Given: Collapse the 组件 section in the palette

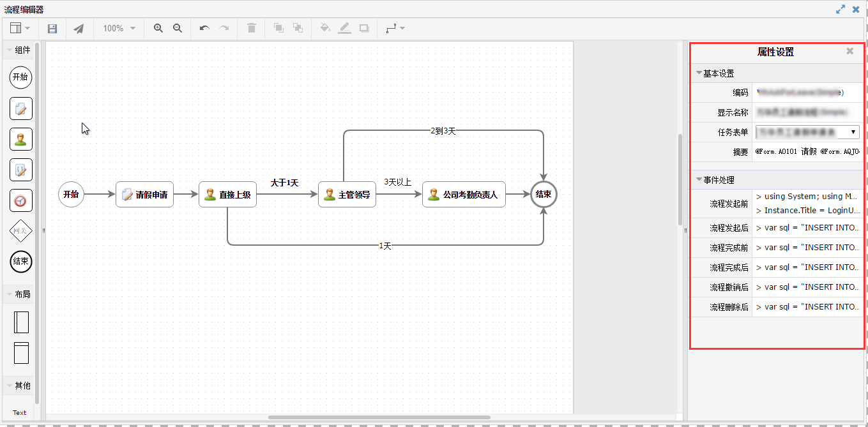Looking at the screenshot, I should click(x=19, y=50).
